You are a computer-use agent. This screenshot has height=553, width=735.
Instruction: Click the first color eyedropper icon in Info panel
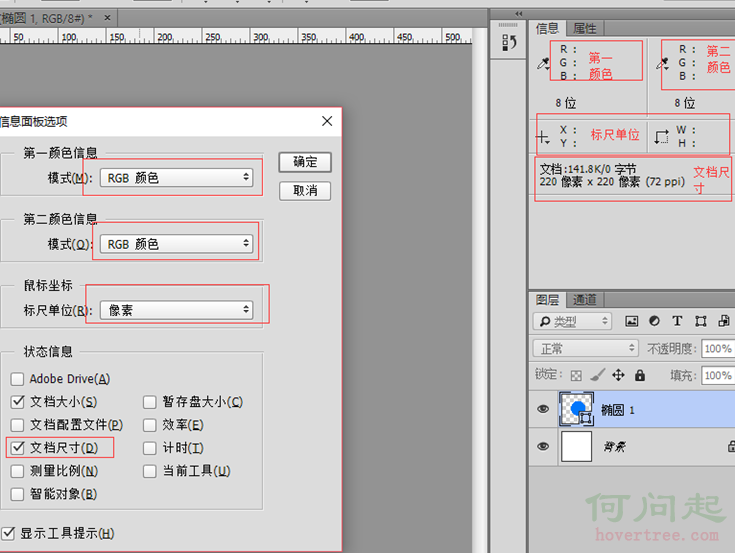[544, 63]
